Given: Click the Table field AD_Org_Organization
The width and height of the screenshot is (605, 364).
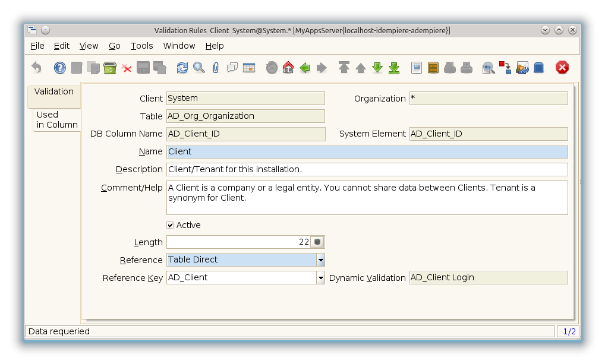Looking at the screenshot, I should 245,116.
